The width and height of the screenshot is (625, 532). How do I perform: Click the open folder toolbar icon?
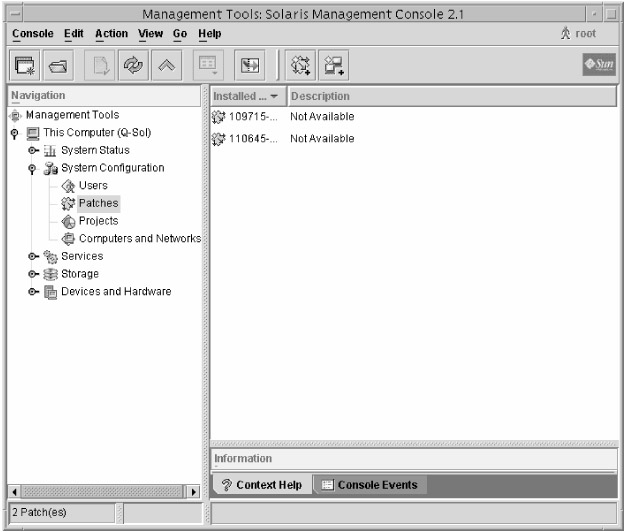(58, 65)
